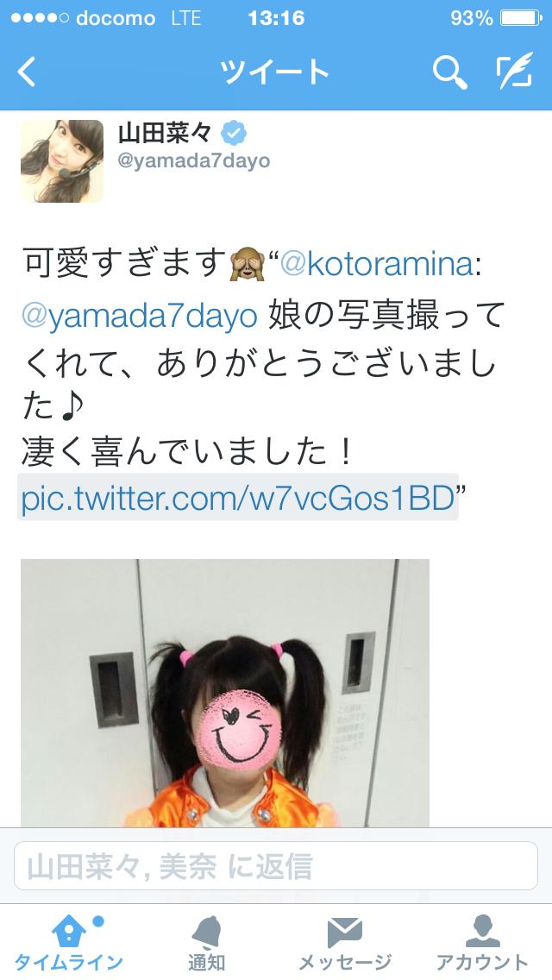Image resolution: width=552 pixels, height=980 pixels.
Task: Tap the compose tweet quill icon
Action: (x=515, y=70)
